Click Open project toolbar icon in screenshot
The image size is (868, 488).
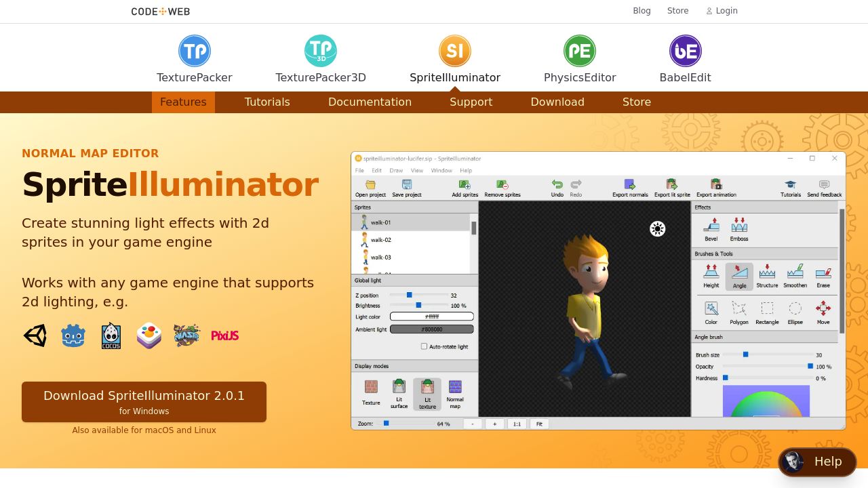pyautogui.click(x=370, y=184)
